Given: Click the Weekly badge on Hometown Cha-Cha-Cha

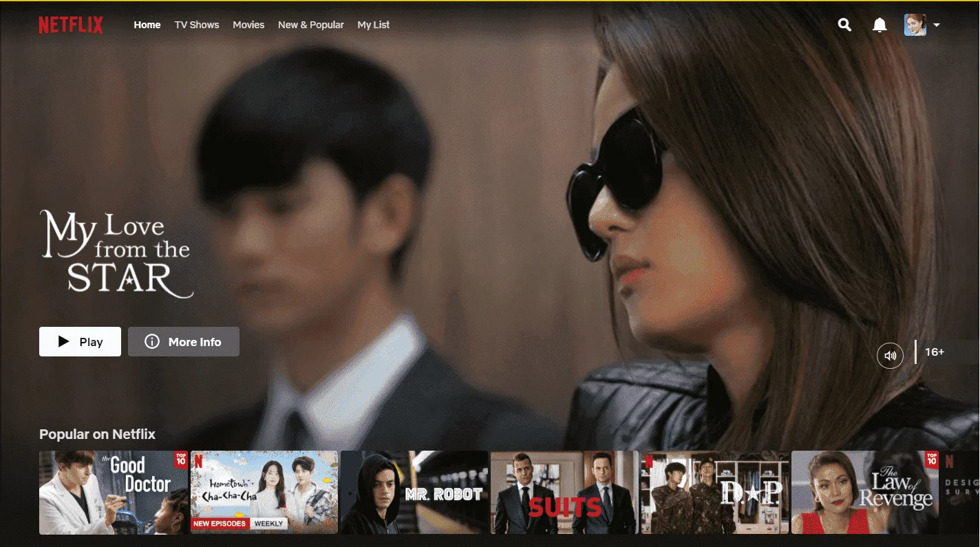Looking at the screenshot, I should click(268, 524).
